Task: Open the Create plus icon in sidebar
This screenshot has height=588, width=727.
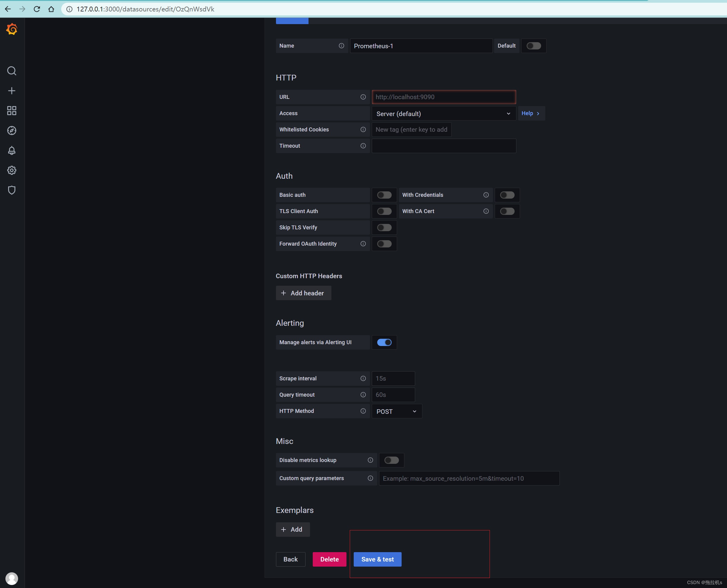Action: pos(12,91)
